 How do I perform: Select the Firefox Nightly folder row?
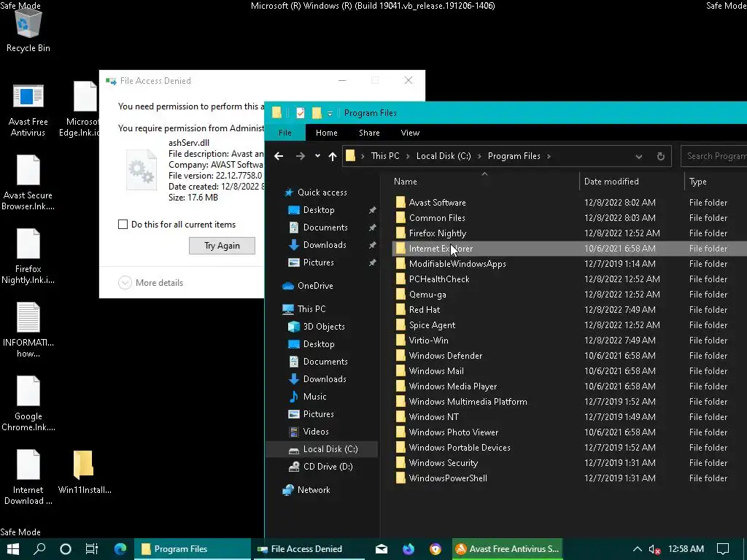click(569, 233)
